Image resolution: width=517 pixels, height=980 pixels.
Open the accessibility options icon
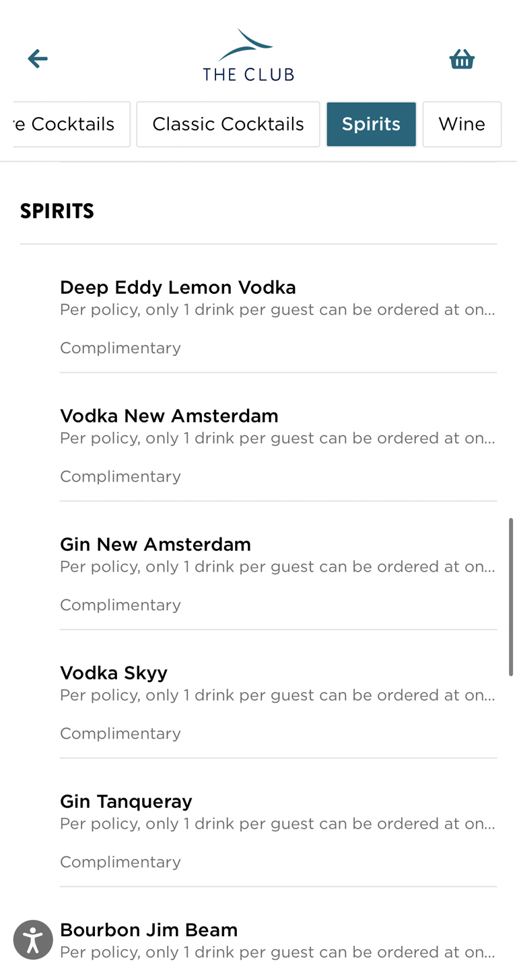[x=33, y=939]
